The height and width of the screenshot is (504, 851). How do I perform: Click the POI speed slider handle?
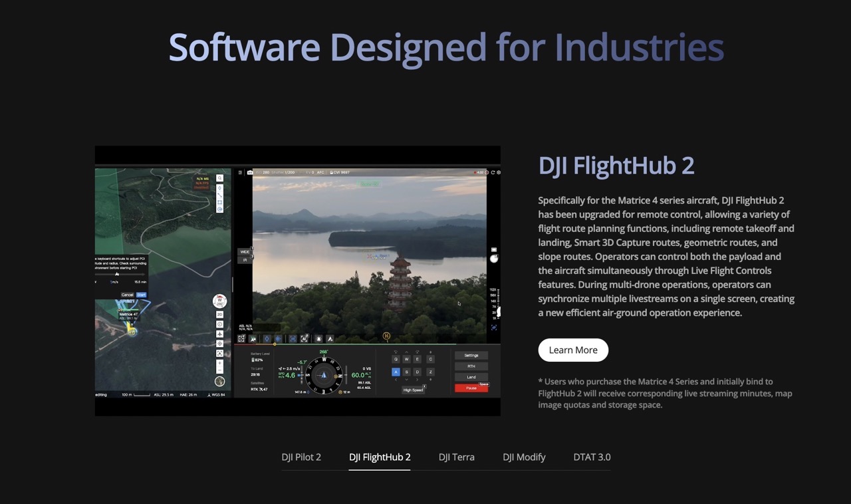[117, 274]
